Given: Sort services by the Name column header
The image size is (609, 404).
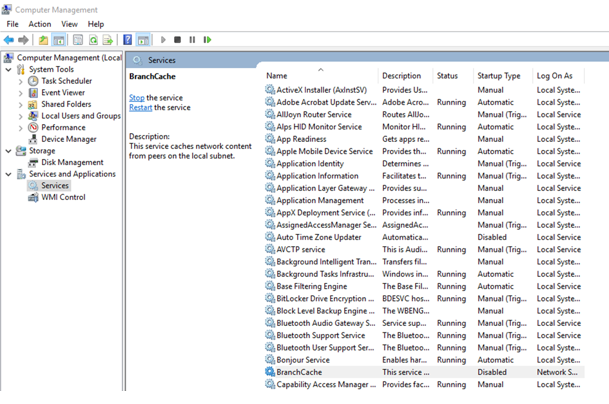Looking at the screenshot, I should tap(319, 76).
